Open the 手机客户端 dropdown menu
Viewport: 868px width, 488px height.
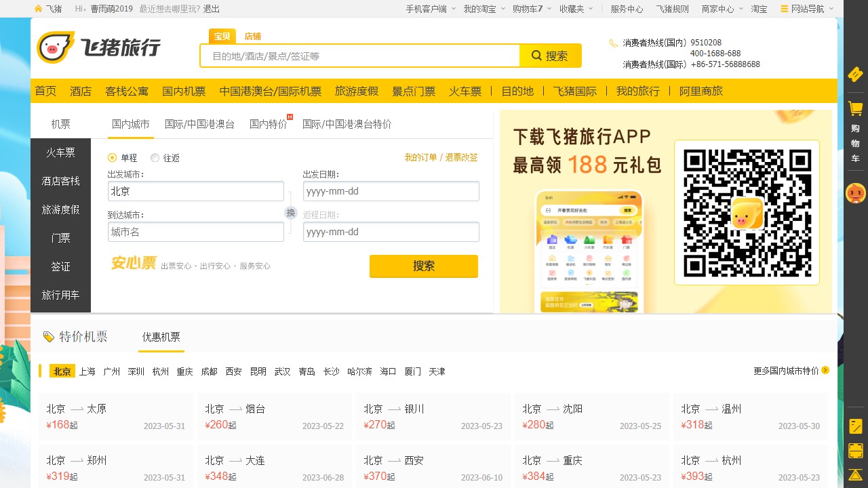[430, 9]
